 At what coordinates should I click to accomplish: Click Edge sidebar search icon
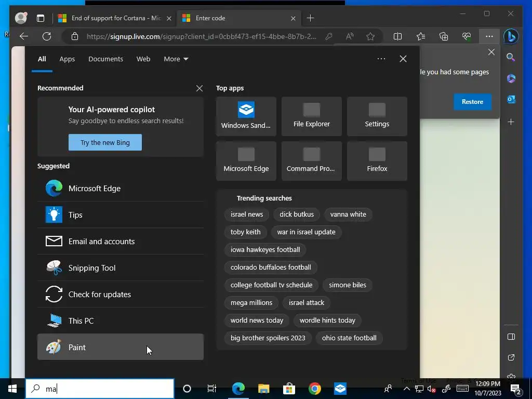(511, 57)
